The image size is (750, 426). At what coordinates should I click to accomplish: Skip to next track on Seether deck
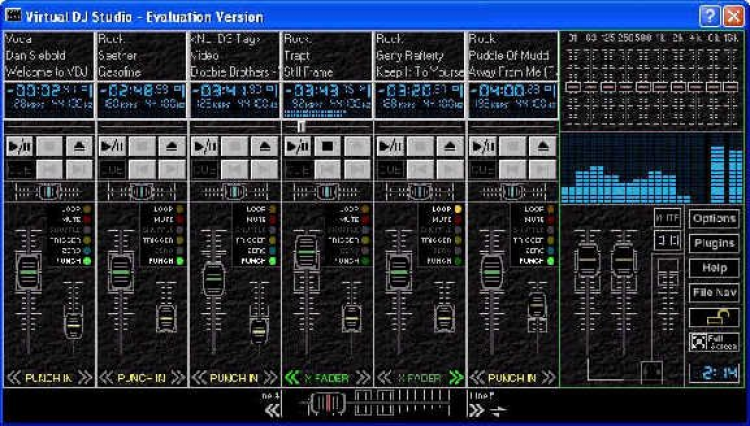pos(172,169)
